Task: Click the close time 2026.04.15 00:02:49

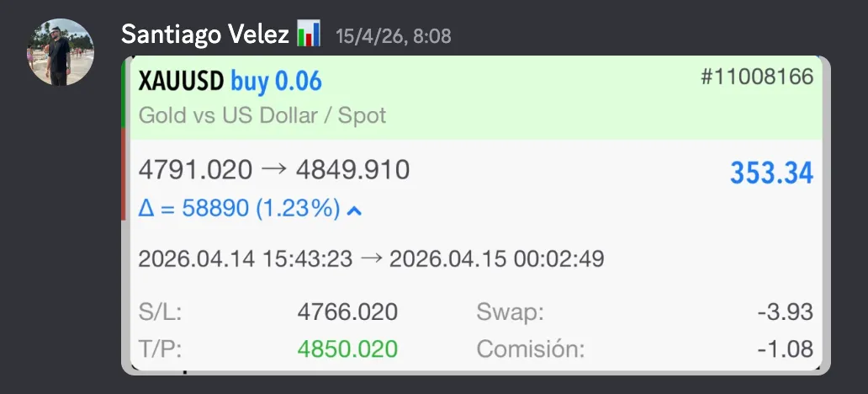Action: click(x=496, y=258)
